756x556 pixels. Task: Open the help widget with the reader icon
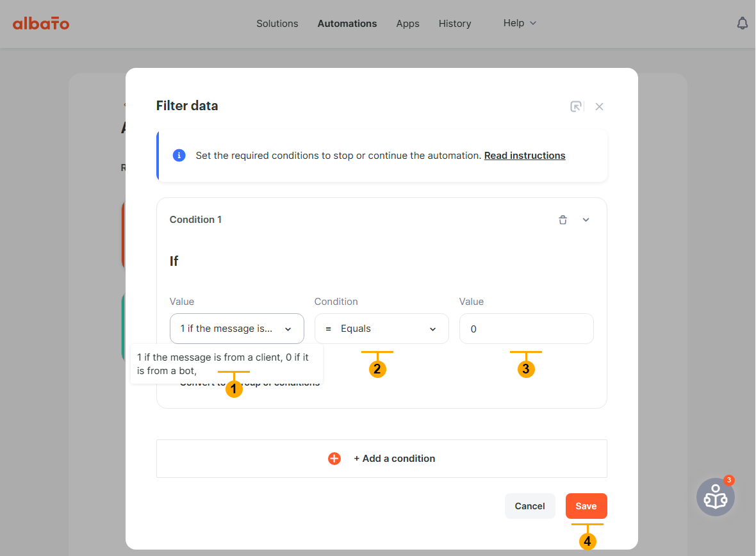click(715, 497)
